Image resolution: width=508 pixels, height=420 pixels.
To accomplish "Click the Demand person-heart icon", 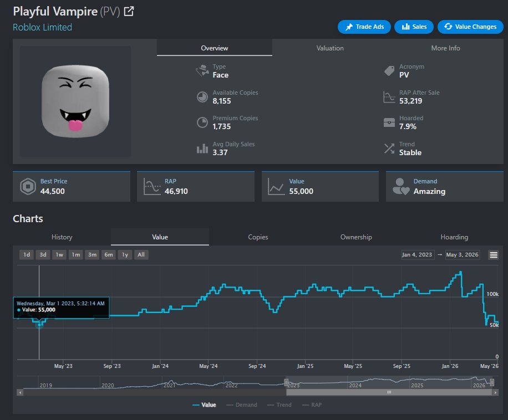I will pyautogui.click(x=401, y=186).
